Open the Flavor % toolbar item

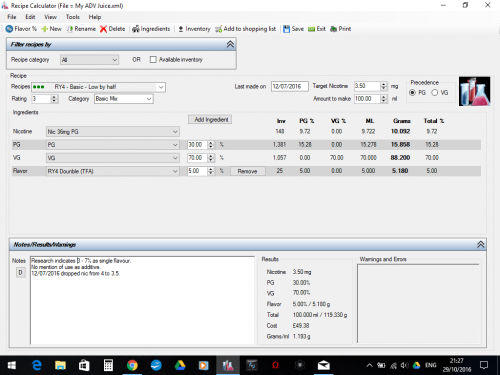click(x=21, y=29)
